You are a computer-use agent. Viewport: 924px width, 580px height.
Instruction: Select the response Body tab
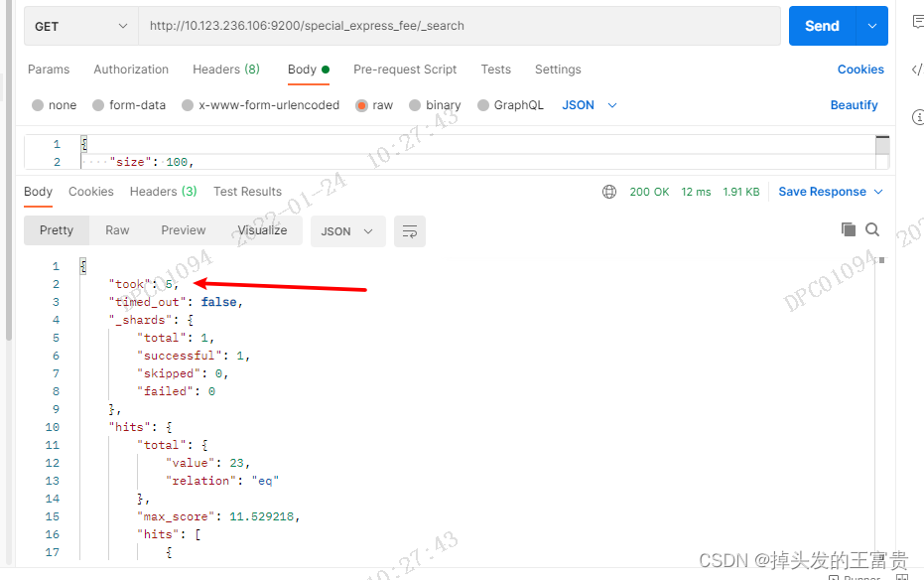(x=39, y=192)
